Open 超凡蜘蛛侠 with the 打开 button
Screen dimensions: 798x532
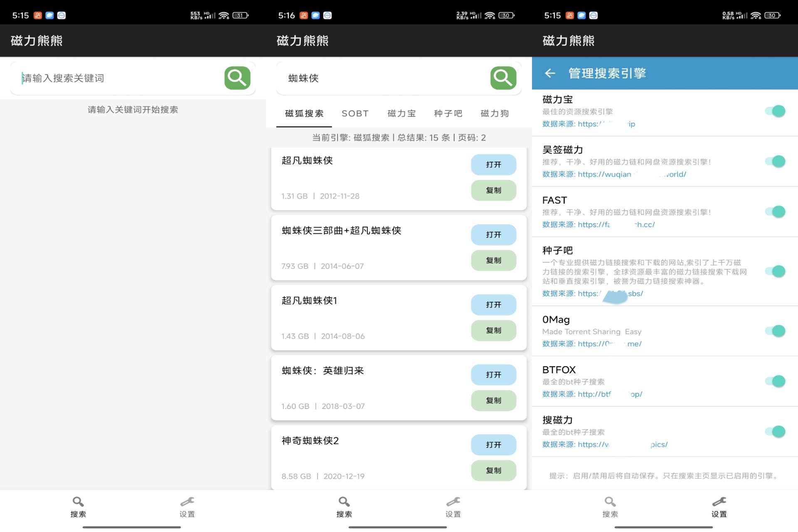tap(493, 165)
